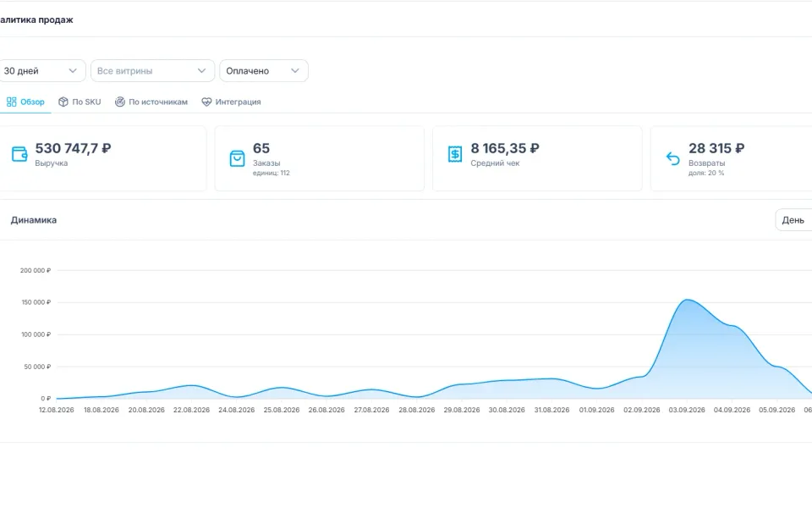The height and width of the screenshot is (508, 812).
Task: Click the 200 000 ₽ y-axis label
Action: 36,271
